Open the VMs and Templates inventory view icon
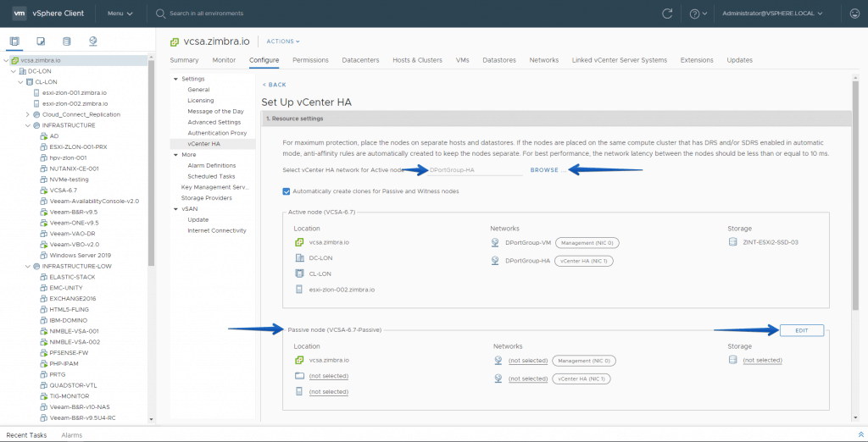868x442 pixels. [41, 41]
